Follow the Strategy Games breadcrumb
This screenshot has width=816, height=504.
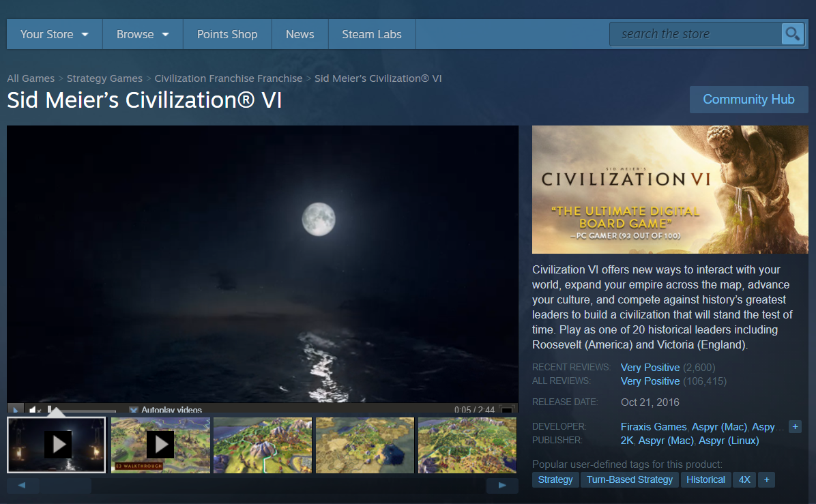pos(104,78)
